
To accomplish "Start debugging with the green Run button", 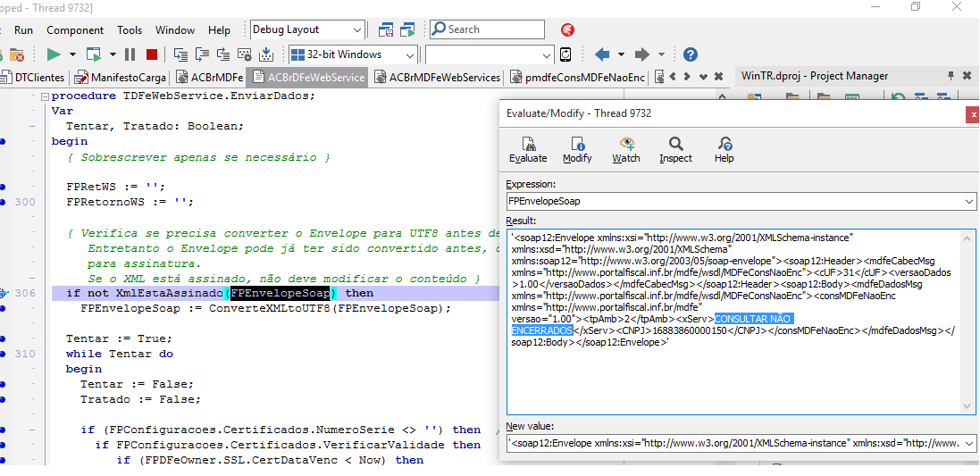I will pyautogui.click(x=54, y=54).
